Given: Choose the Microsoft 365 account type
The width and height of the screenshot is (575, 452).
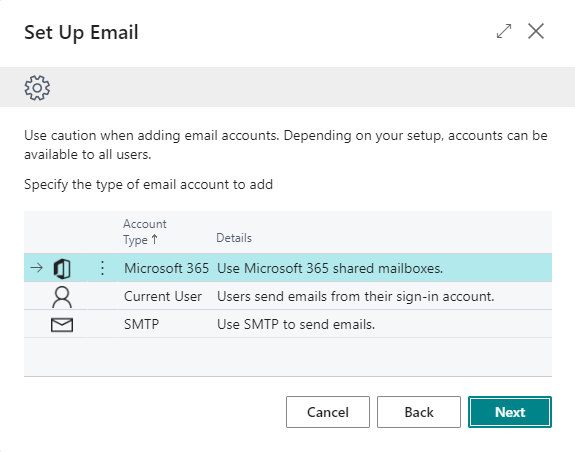Looking at the screenshot, I should click(x=166, y=268).
